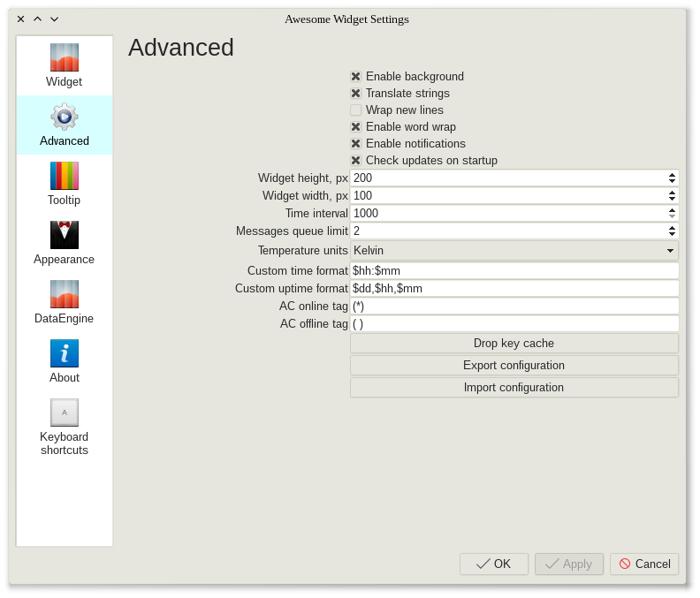Click the Export configuration button
This screenshot has width=700, height=598.
tap(514, 366)
